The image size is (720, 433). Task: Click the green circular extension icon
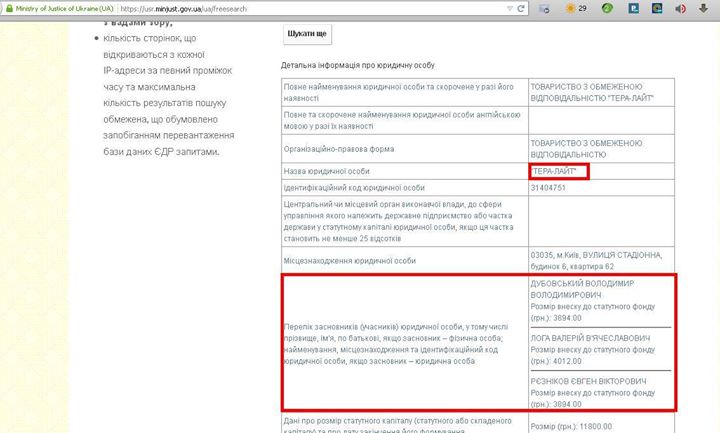point(607,8)
